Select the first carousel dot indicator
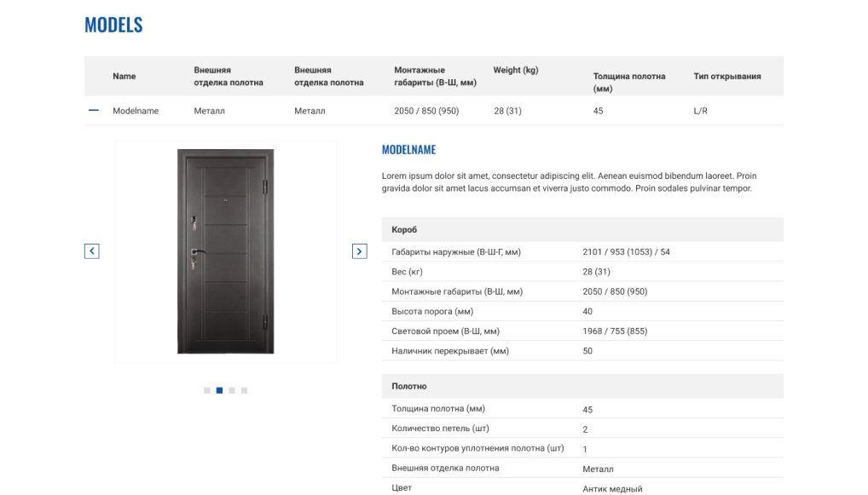 click(x=207, y=390)
